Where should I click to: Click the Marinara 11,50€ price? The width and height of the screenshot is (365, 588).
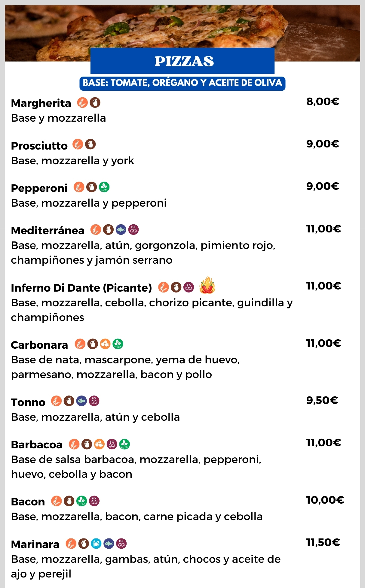pyautogui.click(x=323, y=542)
